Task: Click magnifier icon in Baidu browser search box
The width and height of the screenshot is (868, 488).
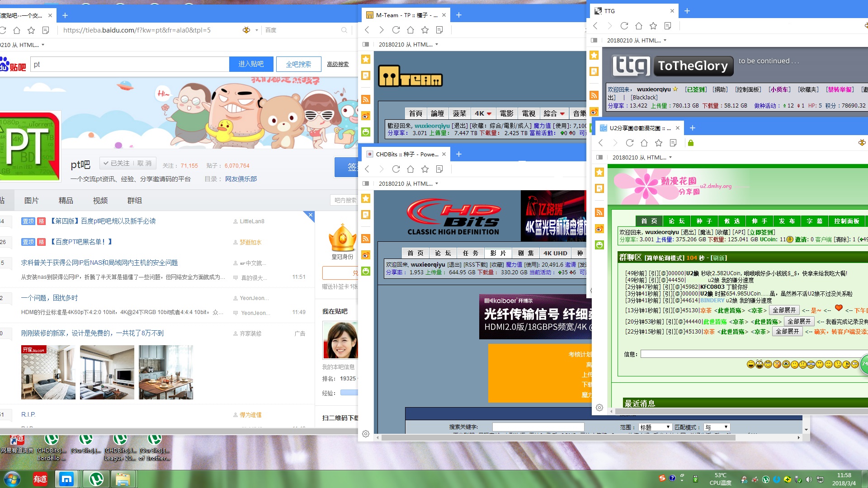Action: 344,30
